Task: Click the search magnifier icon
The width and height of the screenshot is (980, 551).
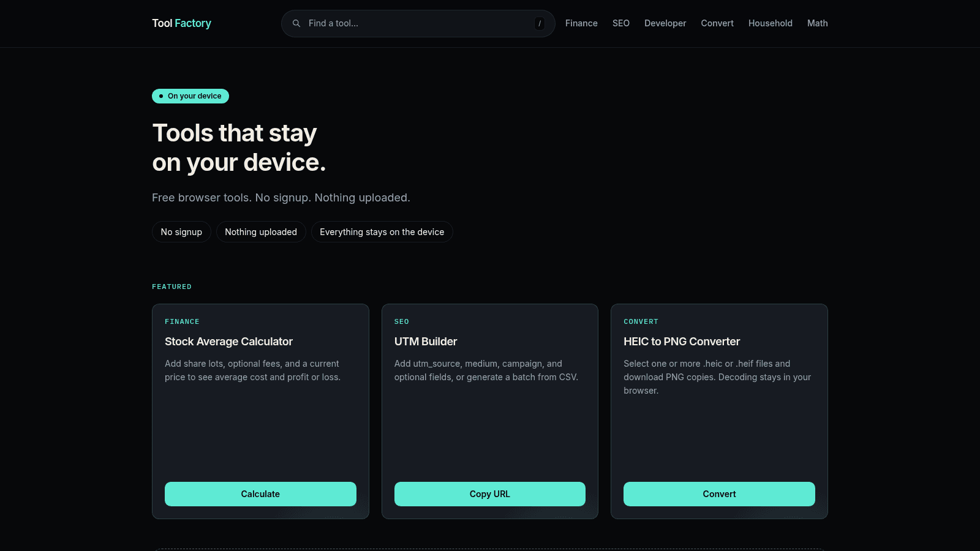Action: click(296, 23)
